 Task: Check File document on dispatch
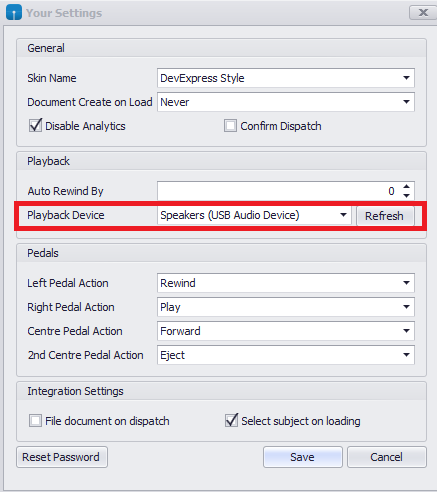pyautogui.click(x=35, y=421)
